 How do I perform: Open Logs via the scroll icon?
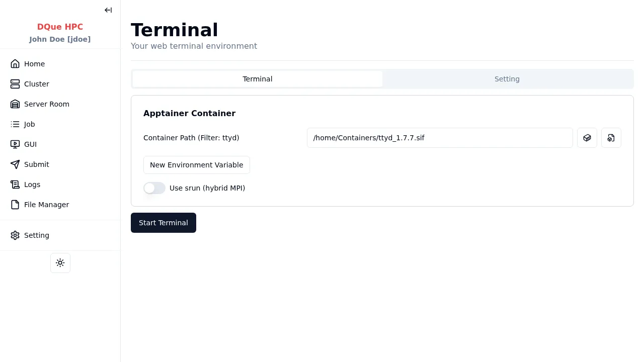(15, 185)
